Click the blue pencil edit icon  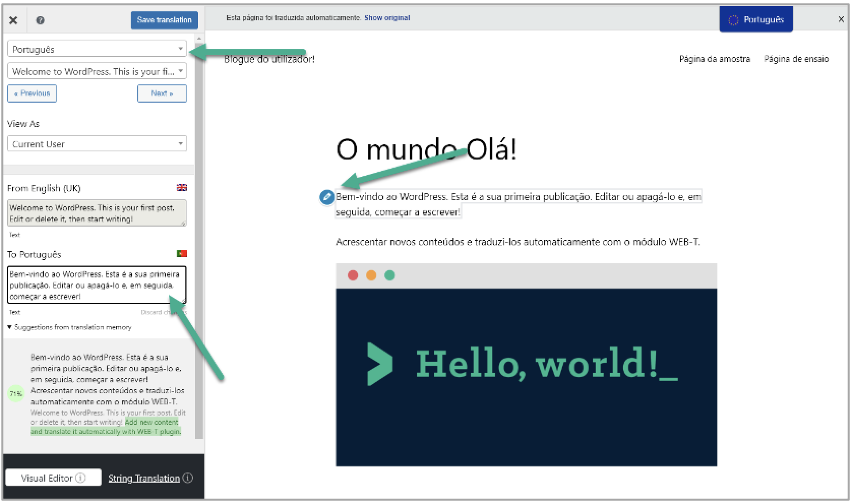(326, 197)
